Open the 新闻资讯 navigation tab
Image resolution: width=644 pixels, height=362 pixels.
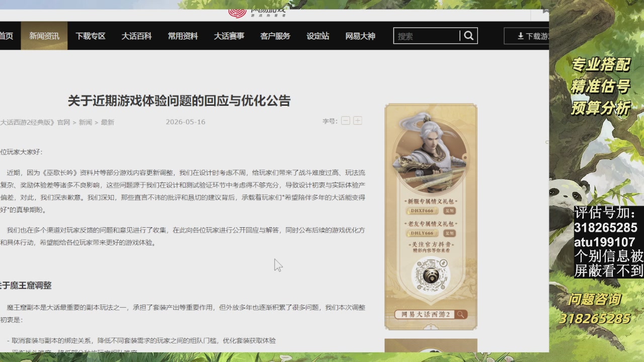point(44,36)
